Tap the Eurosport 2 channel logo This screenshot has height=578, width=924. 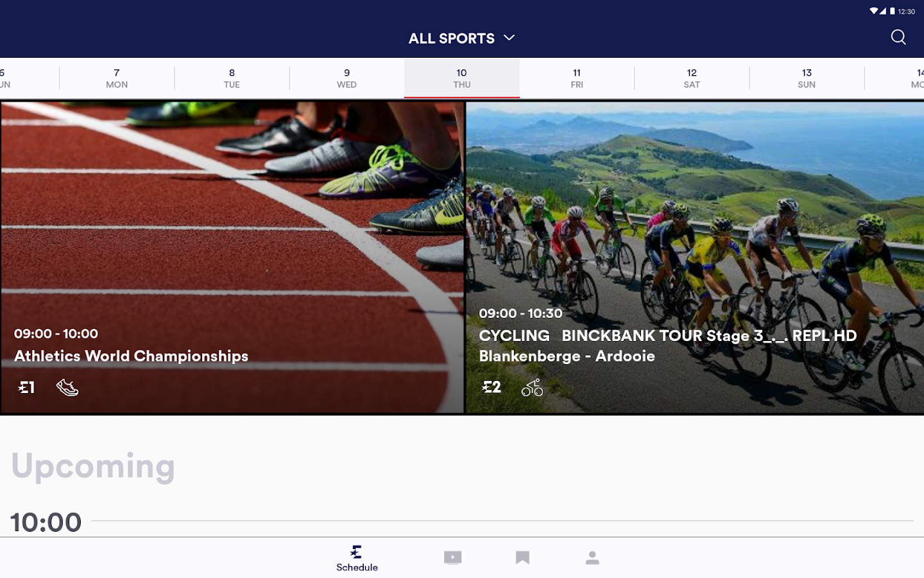[x=492, y=387]
